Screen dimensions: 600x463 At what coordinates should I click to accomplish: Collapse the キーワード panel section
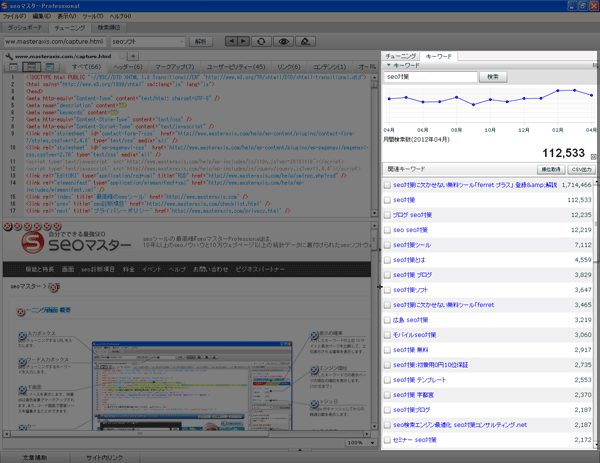pos(388,65)
